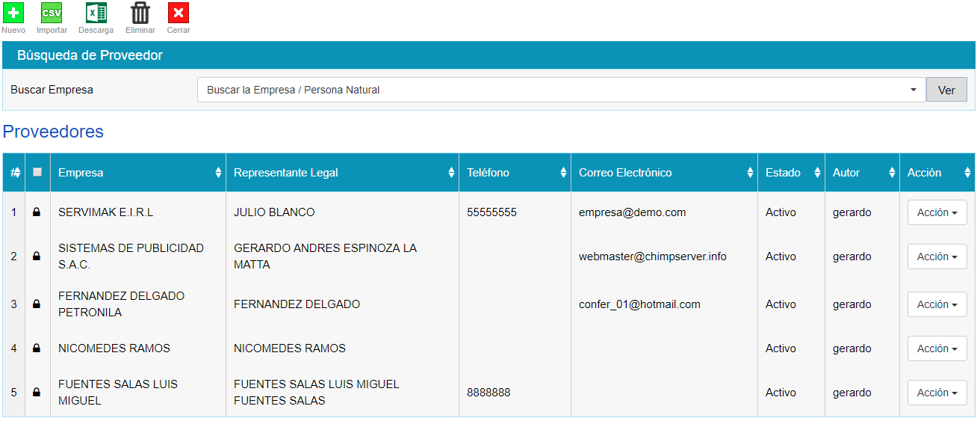Screen dimensions: 980x421
Task: Click the red Cerrar X icon
Action: (x=179, y=13)
